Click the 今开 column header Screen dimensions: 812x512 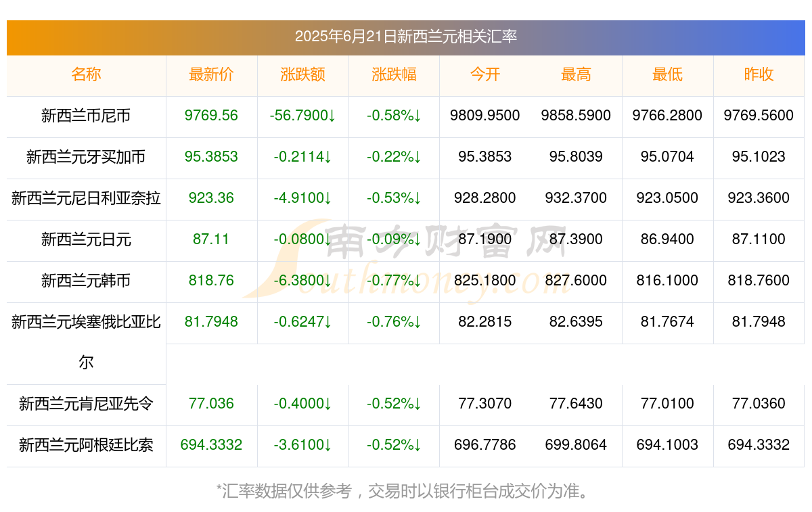pos(485,74)
